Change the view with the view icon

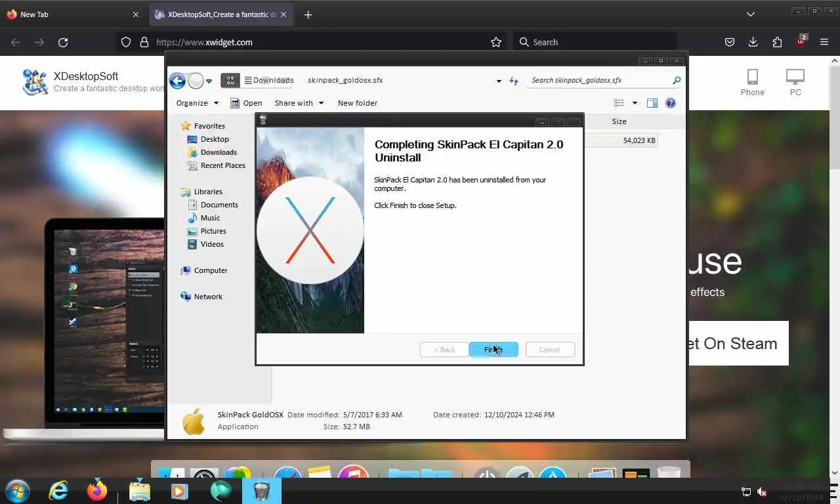pos(619,103)
